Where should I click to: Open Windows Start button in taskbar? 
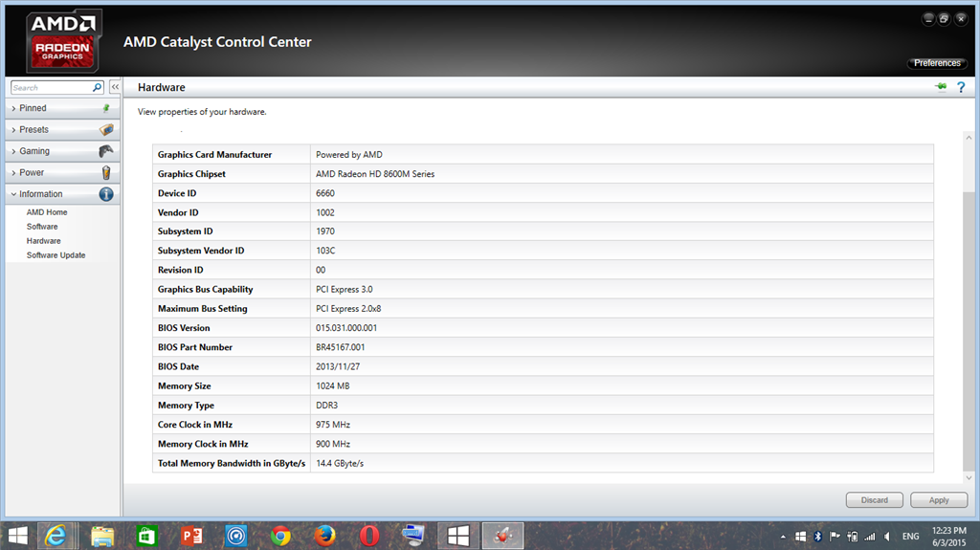(18, 536)
